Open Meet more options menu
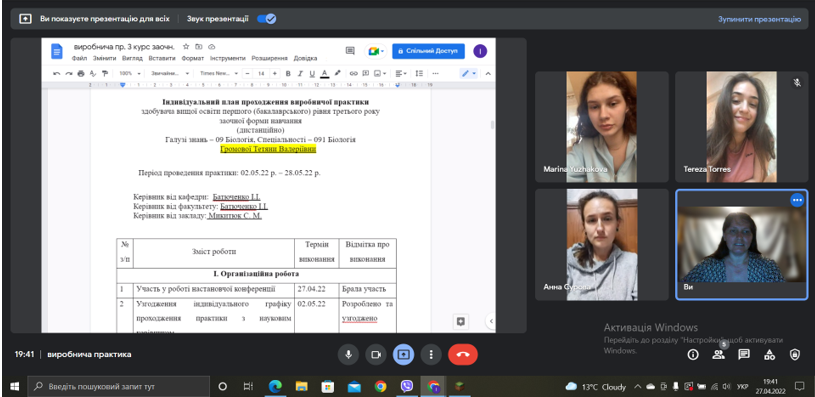Screen dimensions: 815x397 pyautogui.click(x=431, y=354)
